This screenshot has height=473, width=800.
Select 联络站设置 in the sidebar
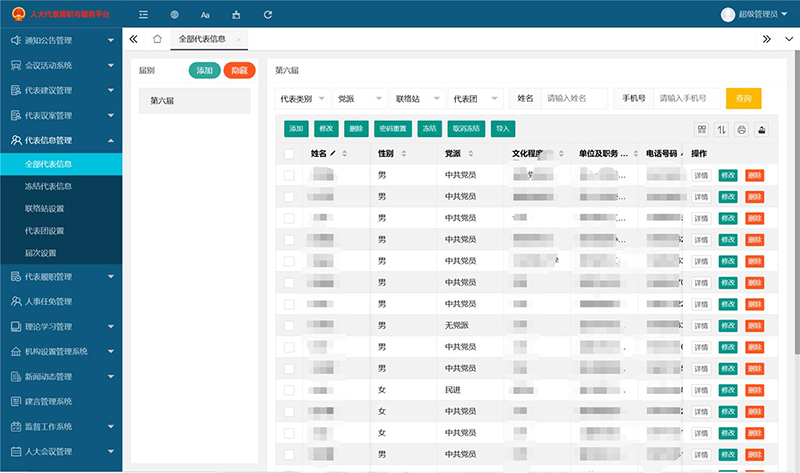(45, 208)
